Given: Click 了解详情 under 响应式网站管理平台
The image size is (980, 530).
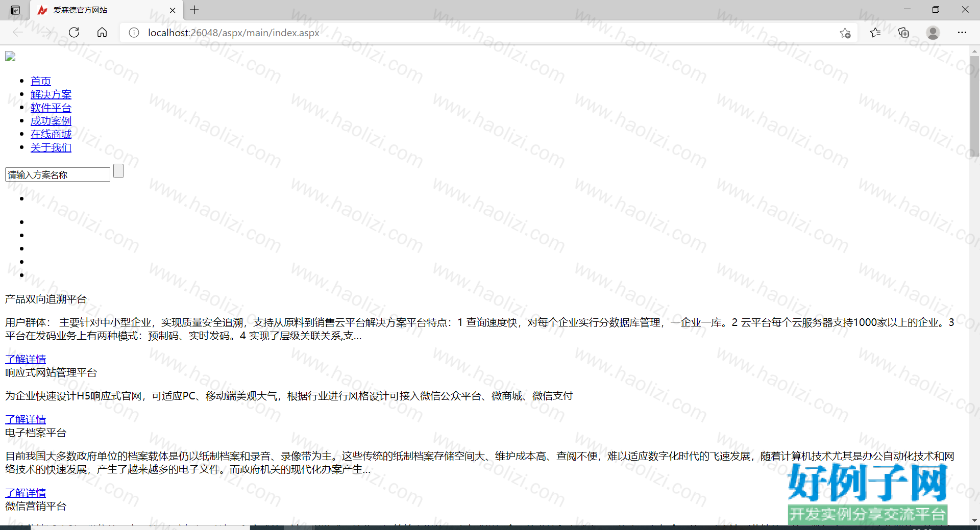Looking at the screenshot, I should point(26,419).
